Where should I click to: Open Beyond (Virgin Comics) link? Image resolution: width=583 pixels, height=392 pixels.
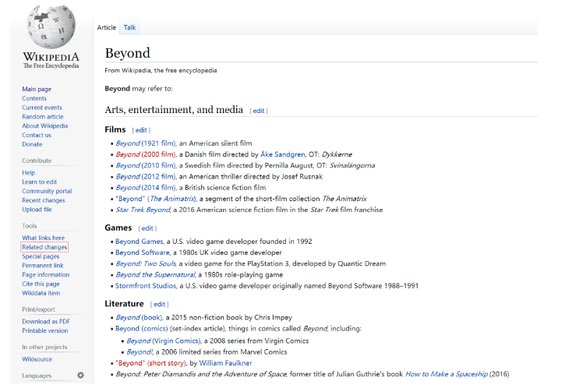click(164, 341)
